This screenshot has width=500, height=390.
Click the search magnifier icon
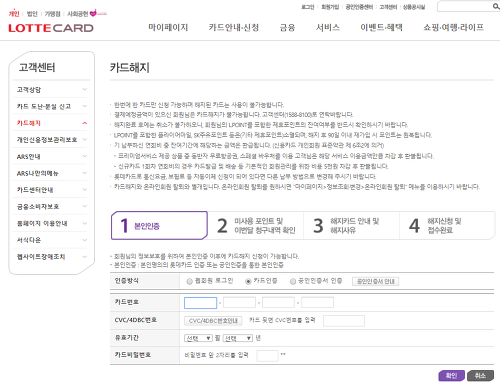pyautogui.click(x=496, y=6)
